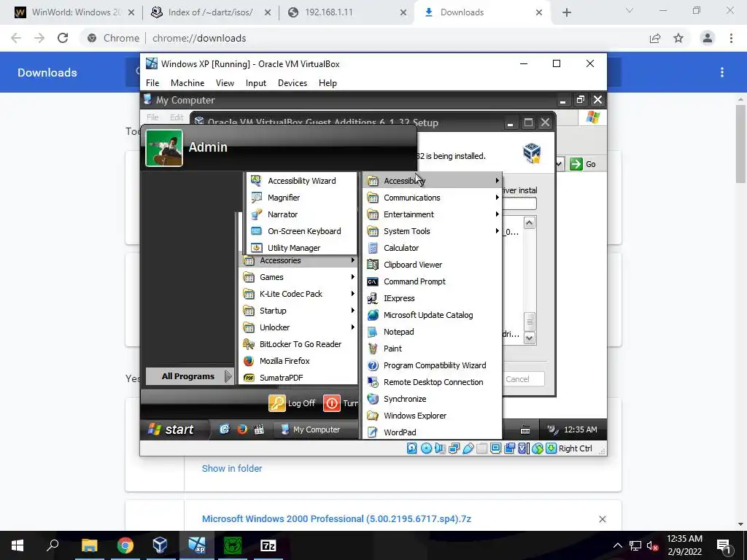Image resolution: width=747 pixels, height=560 pixels.
Task: Remove Windows 2000 download entry
Action: click(602, 519)
